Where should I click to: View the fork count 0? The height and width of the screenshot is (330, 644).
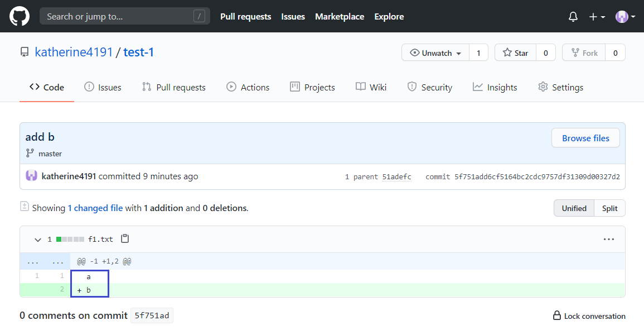pyautogui.click(x=615, y=52)
